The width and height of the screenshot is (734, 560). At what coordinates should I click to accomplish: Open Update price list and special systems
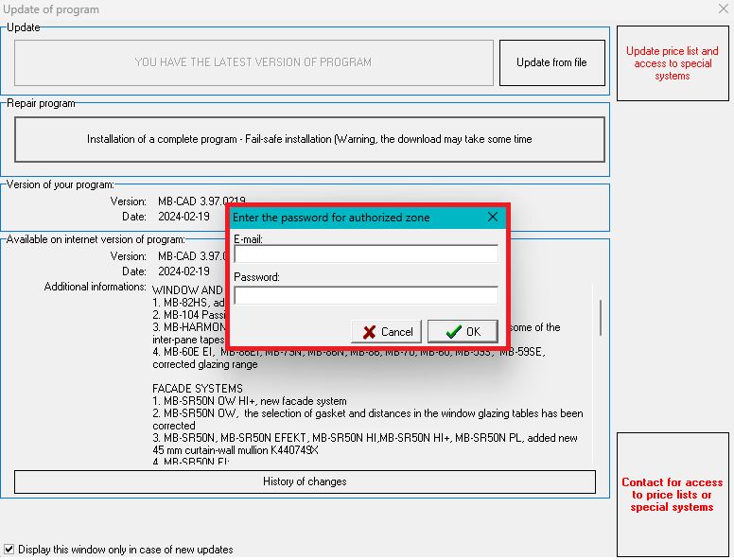click(x=672, y=63)
